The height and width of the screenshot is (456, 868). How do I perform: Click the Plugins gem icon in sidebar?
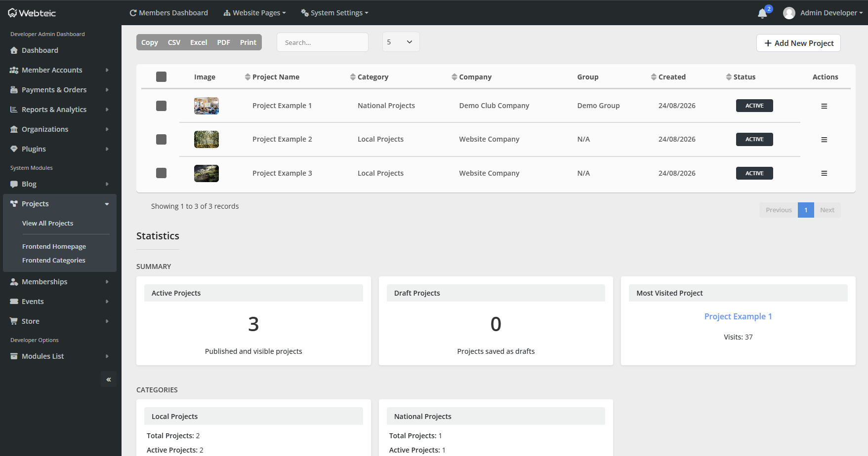[14, 149]
